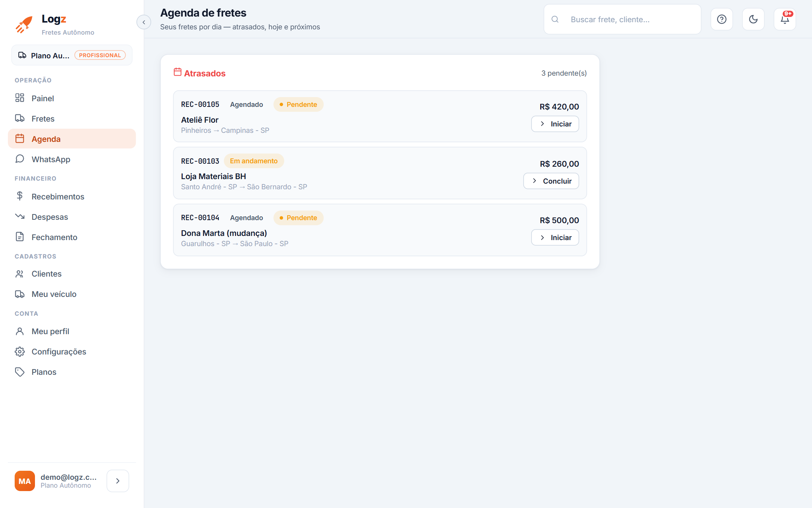Focus the Buscar frete, cliente search field
The image size is (812, 508).
tap(622, 19)
